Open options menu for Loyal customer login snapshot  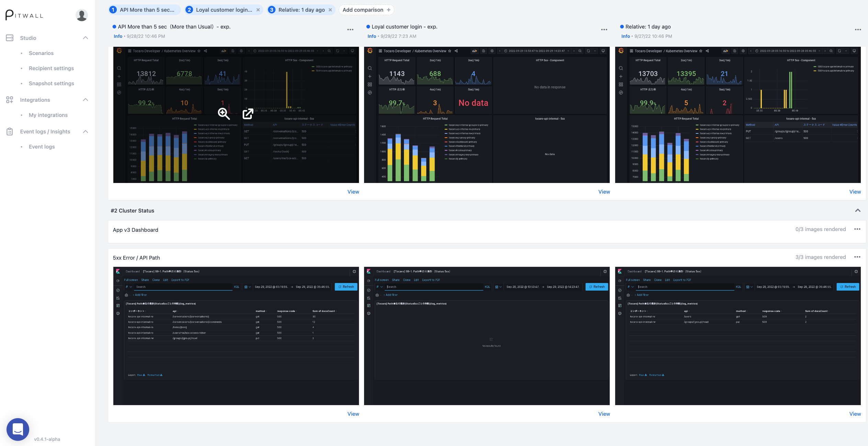coord(604,30)
